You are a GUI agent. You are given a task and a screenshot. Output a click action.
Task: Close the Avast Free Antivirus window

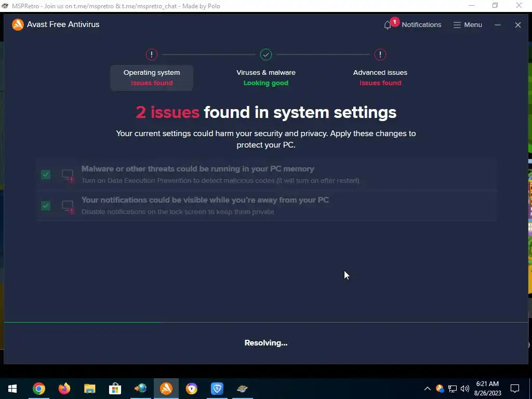(x=518, y=25)
